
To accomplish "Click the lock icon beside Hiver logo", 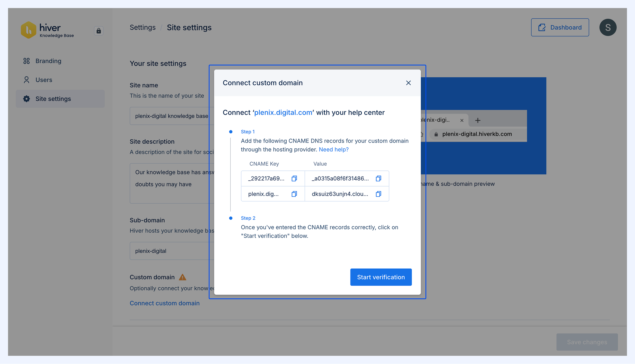I will 99,31.
